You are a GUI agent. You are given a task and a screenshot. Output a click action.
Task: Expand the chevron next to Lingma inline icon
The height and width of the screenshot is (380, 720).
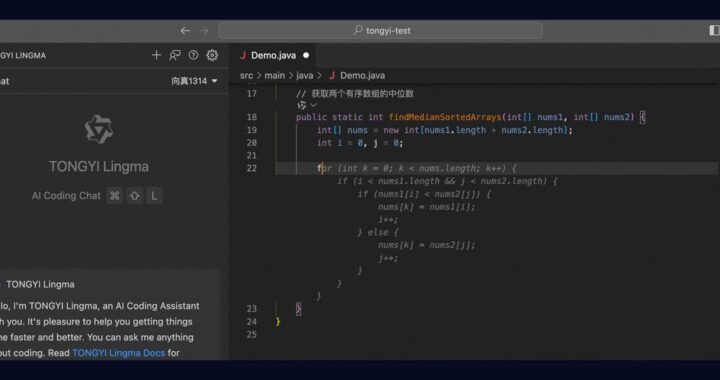(x=313, y=106)
